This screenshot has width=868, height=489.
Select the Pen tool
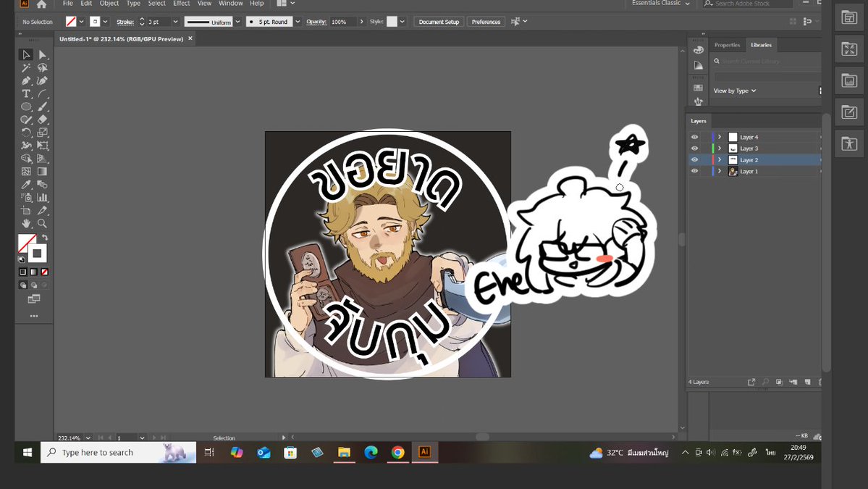pyautogui.click(x=25, y=81)
